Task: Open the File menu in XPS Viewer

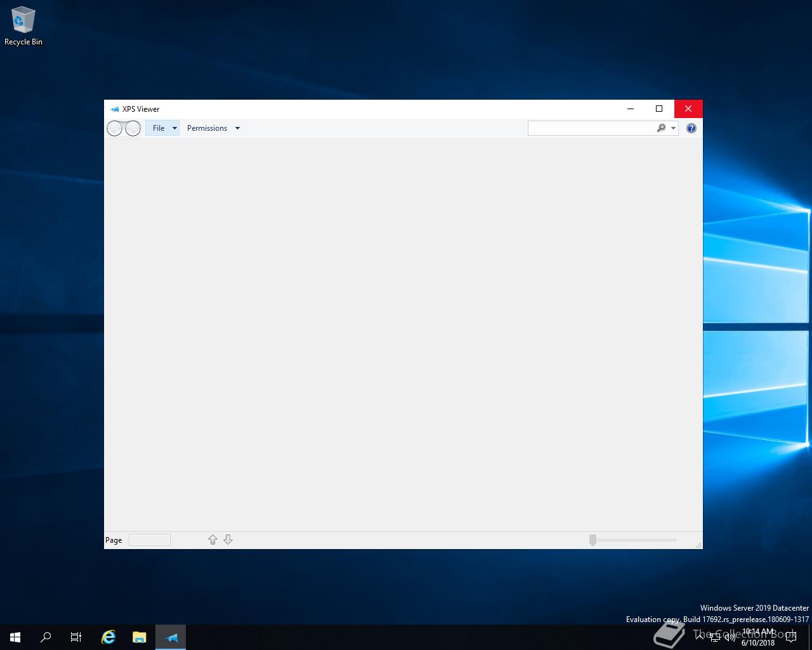Action: pyautogui.click(x=162, y=128)
